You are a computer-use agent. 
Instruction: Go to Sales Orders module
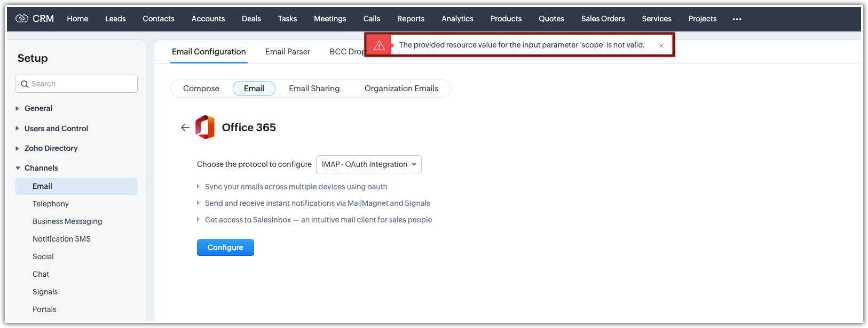(603, 19)
